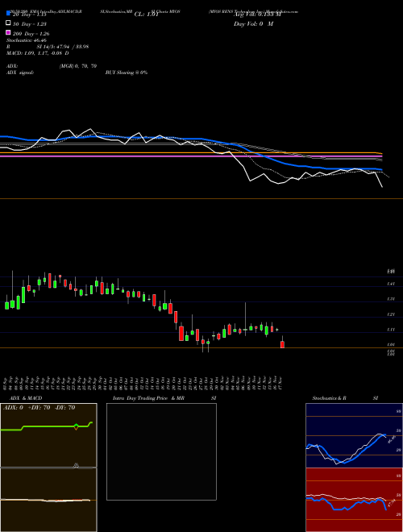Screen dimensions: 403x532
Task: Click the 'ADX: 0 +DY: 70 -DY: 70' readout
Action: pos(39,408)
